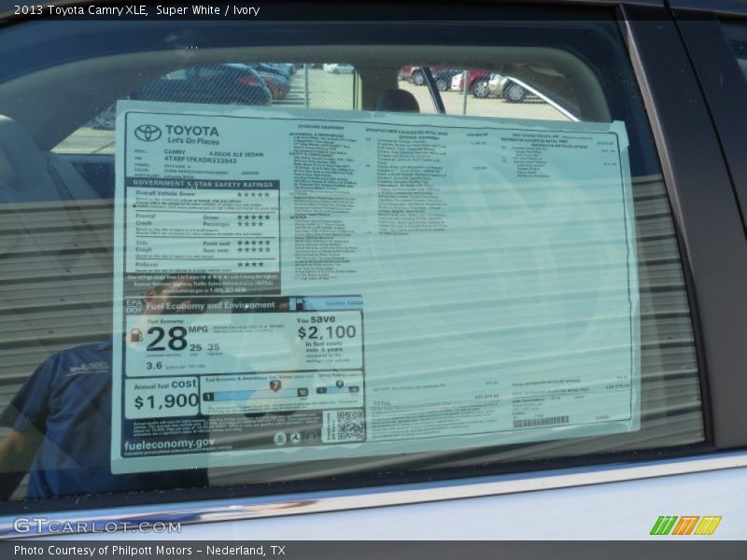Click the fueleconomy.gov web address
This screenshot has width=747, height=560.
tap(169, 445)
